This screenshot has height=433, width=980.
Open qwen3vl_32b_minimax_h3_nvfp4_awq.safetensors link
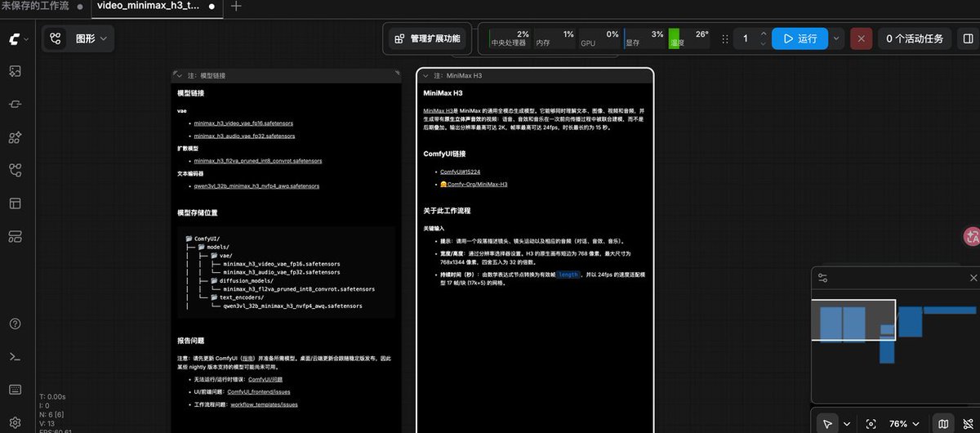coord(256,185)
